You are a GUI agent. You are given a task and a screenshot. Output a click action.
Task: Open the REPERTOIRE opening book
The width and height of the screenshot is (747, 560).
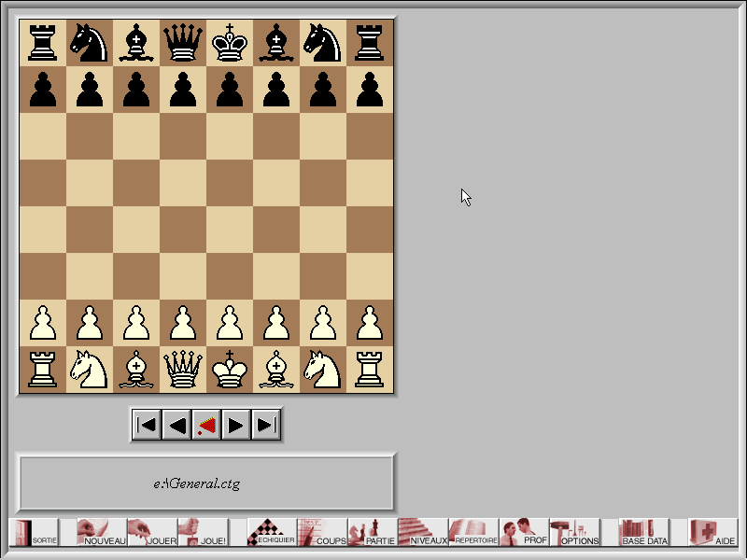(474, 532)
